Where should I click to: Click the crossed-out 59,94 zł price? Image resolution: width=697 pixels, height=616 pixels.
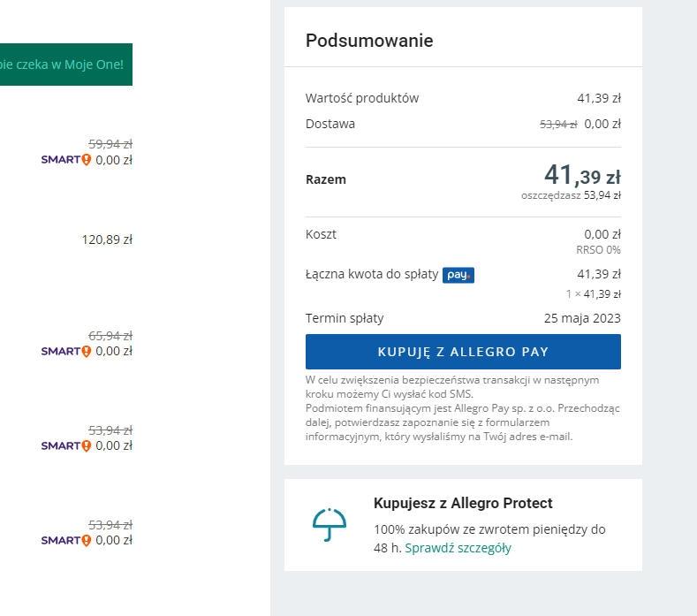click(110, 144)
